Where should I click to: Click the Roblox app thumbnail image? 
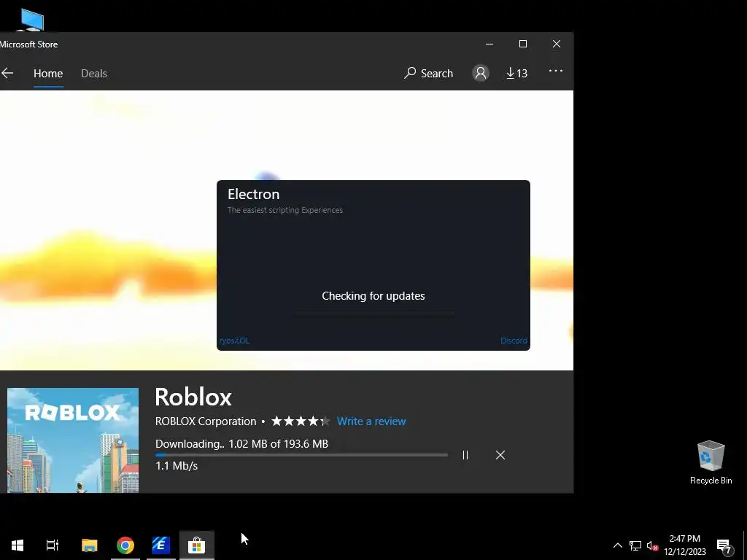73,440
